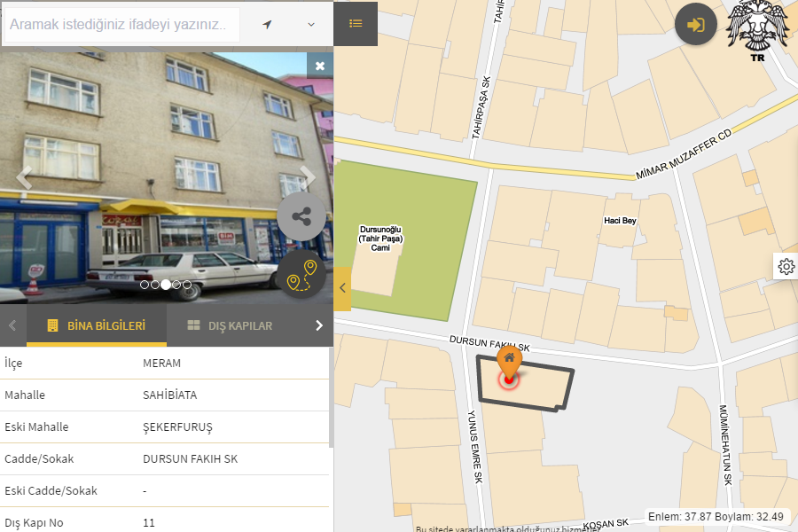Viewport: 798px width, 532px height.
Task: Select the last photo carousel dot
Action: pyautogui.click(x=187, y=285)
